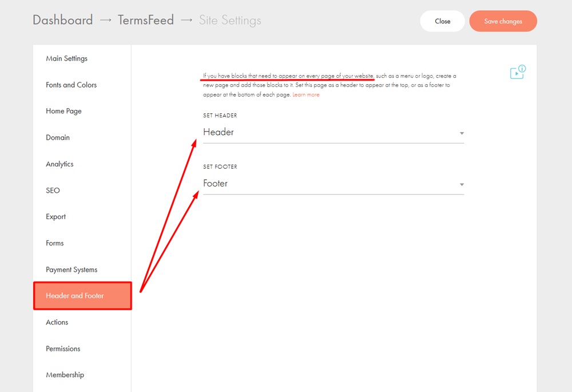Open Membership settings
Viewport: 572px width, 392px height.
(65, 375)
